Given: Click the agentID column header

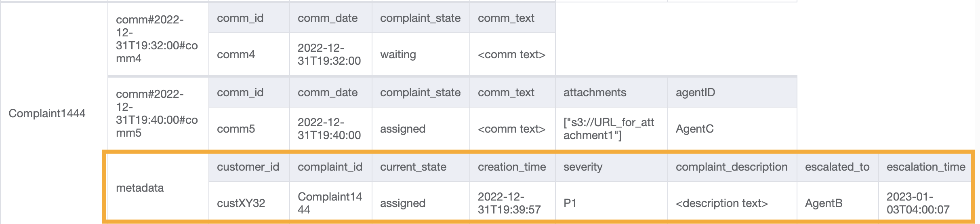Looking at the screenshot, I should click(x=695, y=93).
